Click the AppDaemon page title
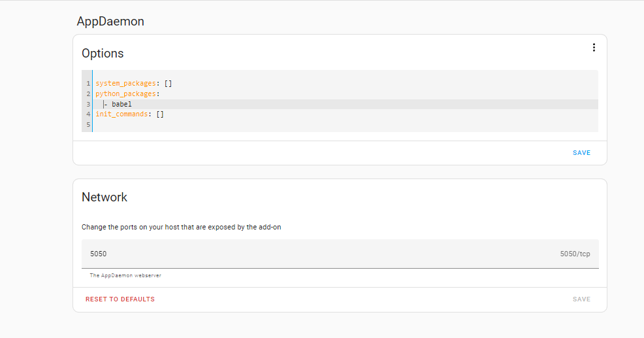 click(x=110, y=22)
